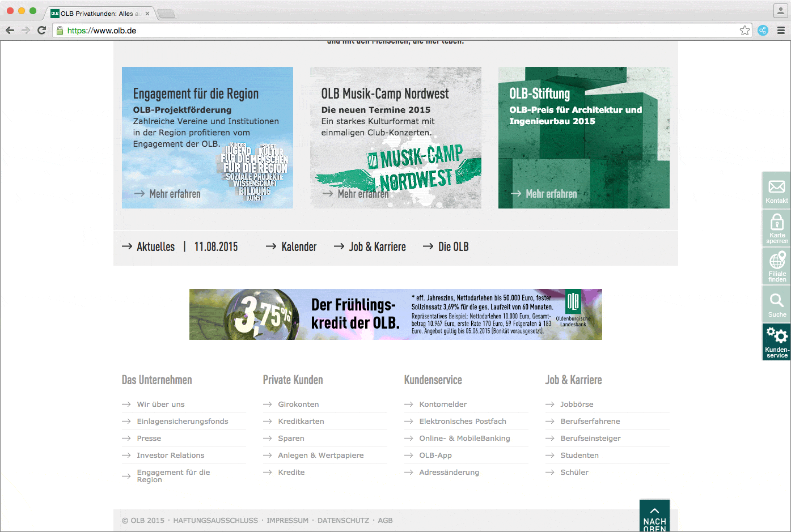Screen dimensions: 791x532
Task: Click the Impressum footer link
Action: 287,520
